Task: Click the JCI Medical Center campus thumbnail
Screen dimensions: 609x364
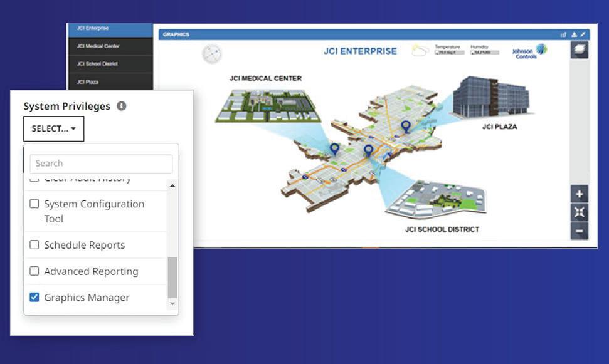Action: point(267,105)
